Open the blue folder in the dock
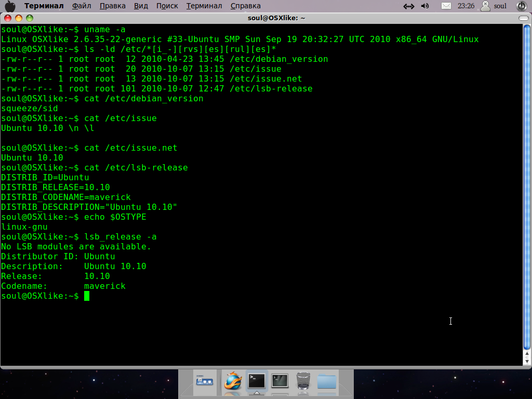Viewport: 532px width, 399px height. 327,381
